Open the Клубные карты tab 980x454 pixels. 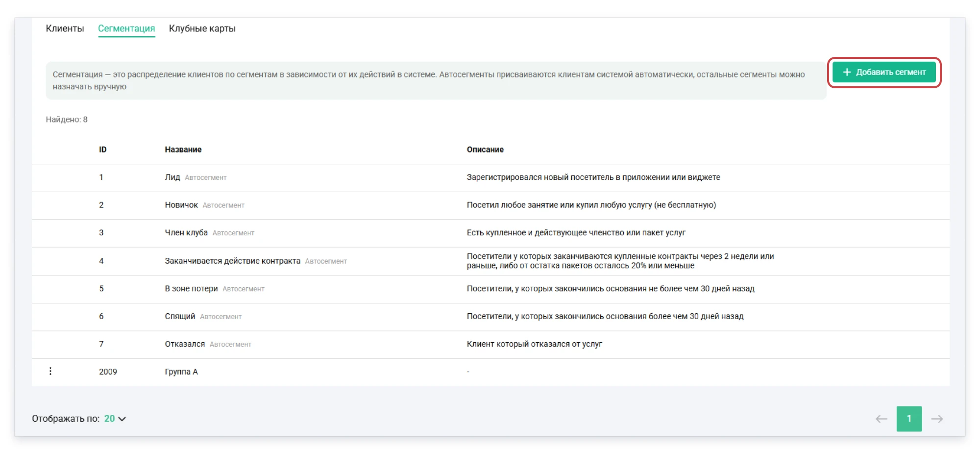click(x=202, y=28)
